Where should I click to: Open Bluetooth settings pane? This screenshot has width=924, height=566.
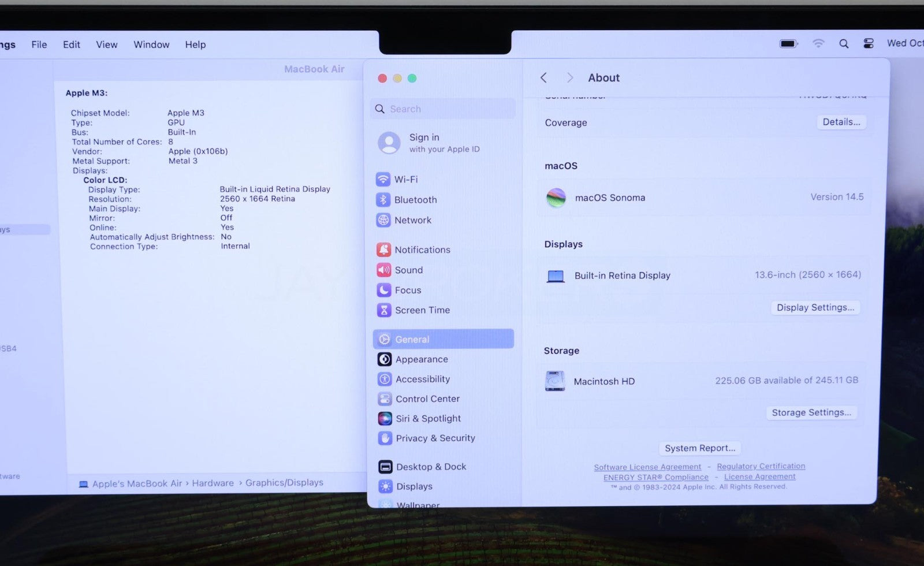click(x=415, y=200)
